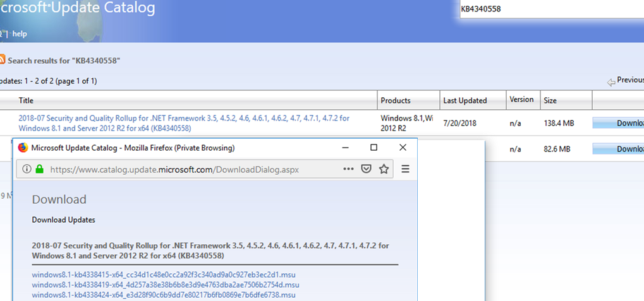Screen dimensions: 644x301
Task: Sort results by Title column header
Action: (26, 100)
